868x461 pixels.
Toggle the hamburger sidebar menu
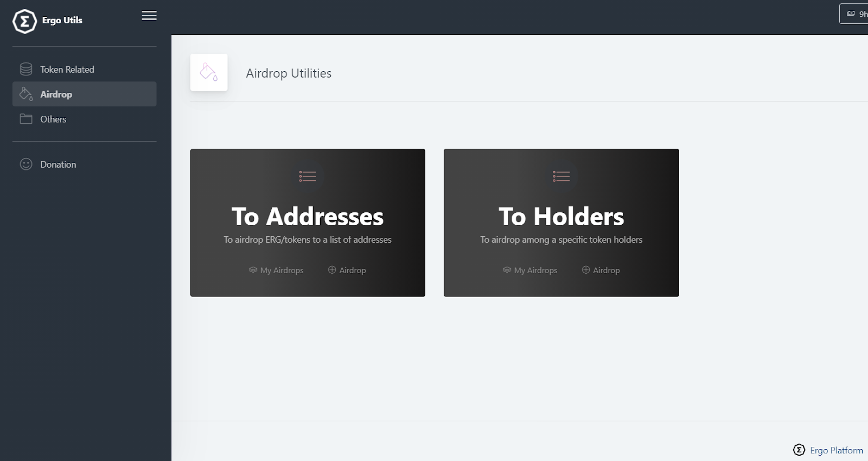(x=149, y=16)
